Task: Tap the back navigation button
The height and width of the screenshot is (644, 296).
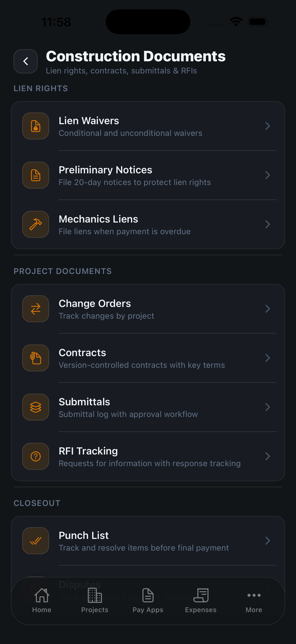Action: click(25, 61)
